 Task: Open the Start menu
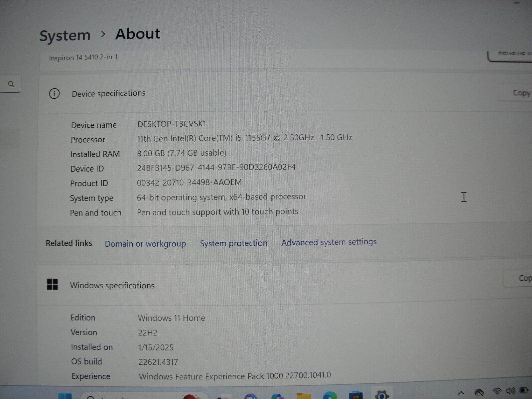(x=65, y=396)
